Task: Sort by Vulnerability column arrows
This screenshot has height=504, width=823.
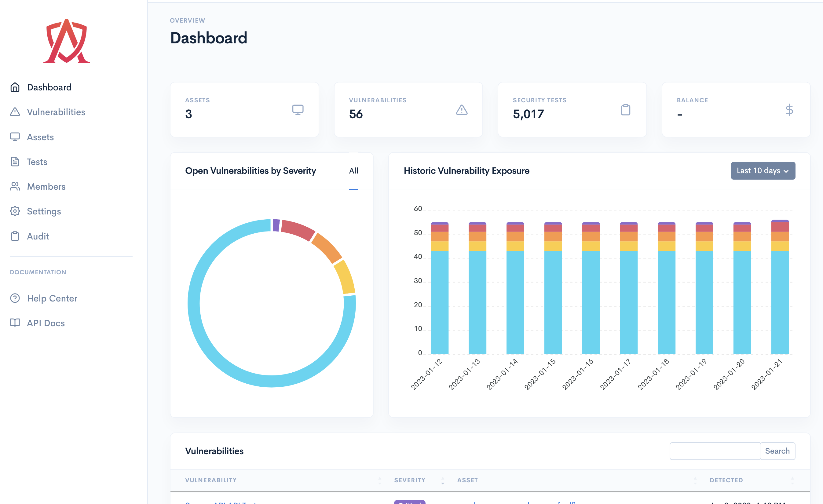Action: coord(379,480)
